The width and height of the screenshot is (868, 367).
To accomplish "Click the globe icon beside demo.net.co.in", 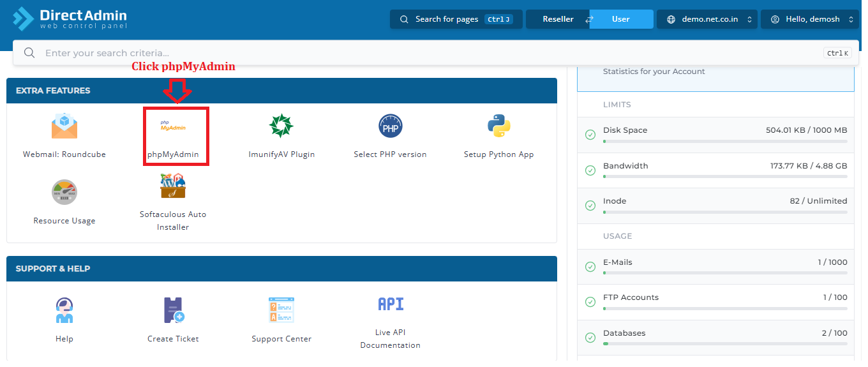I will (671, 19).
